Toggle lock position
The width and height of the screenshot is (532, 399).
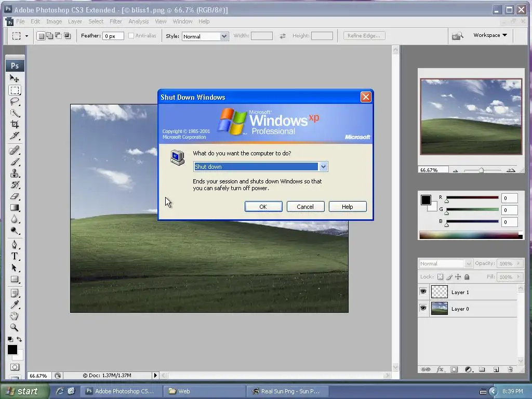click(x=458, y=277)
